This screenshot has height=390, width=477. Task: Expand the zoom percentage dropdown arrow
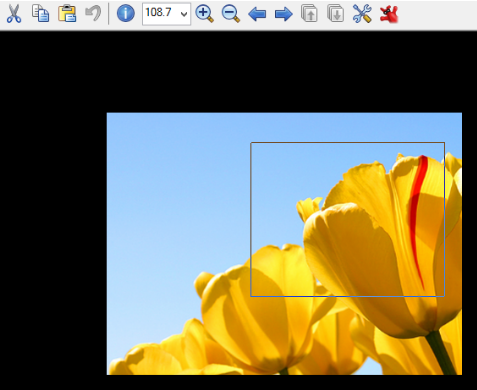click(x=184, y=14)
